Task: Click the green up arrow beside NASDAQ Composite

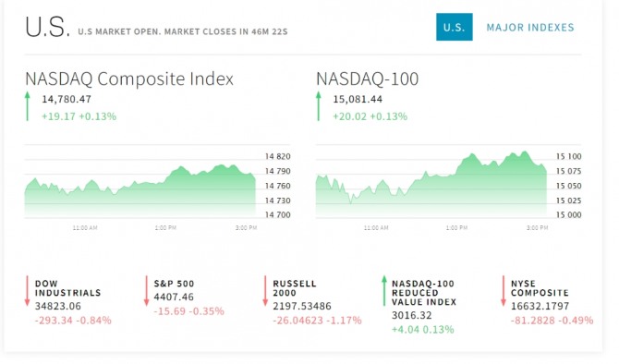Action: (x=27, y=106)
